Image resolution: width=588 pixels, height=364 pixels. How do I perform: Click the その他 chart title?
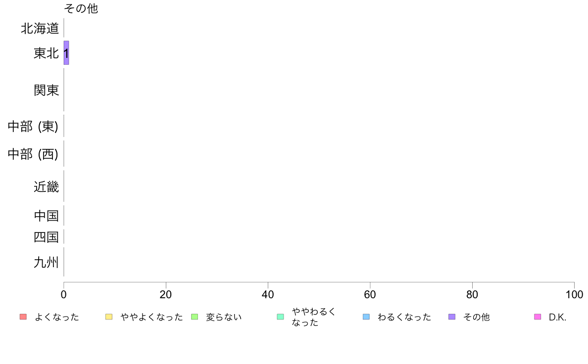(81, 8)
